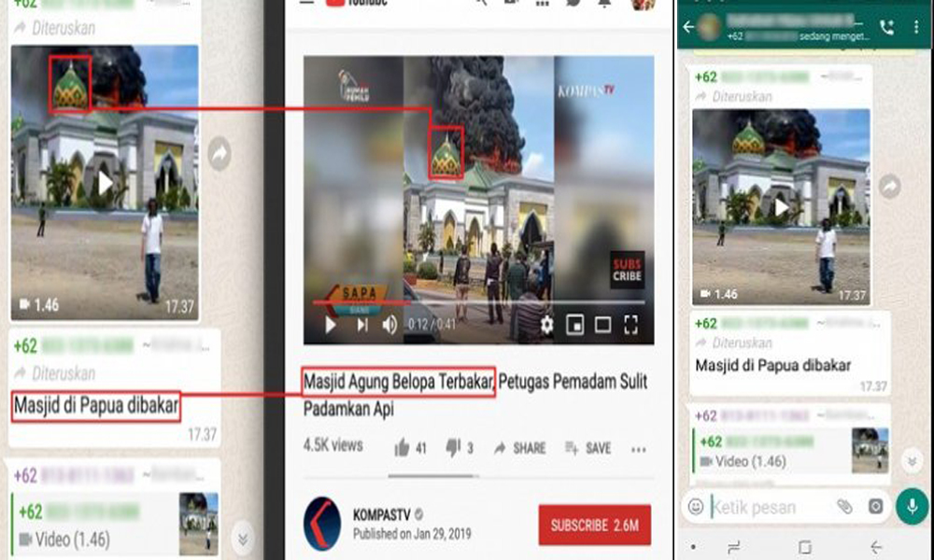This screenshot has height=560, width=934.
Task: Jump to latest messages via double-chevron button
Action: 913,461
